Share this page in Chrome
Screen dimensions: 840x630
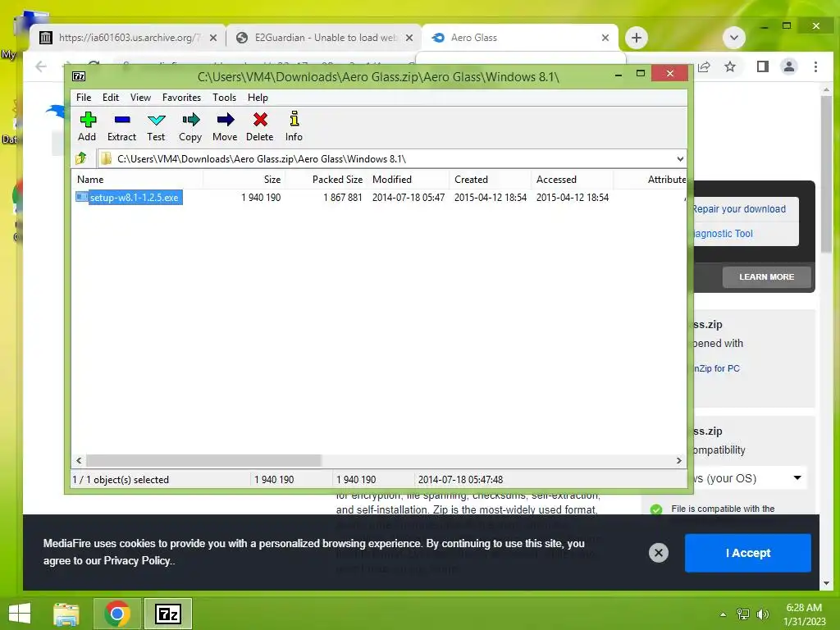(704, 67)
